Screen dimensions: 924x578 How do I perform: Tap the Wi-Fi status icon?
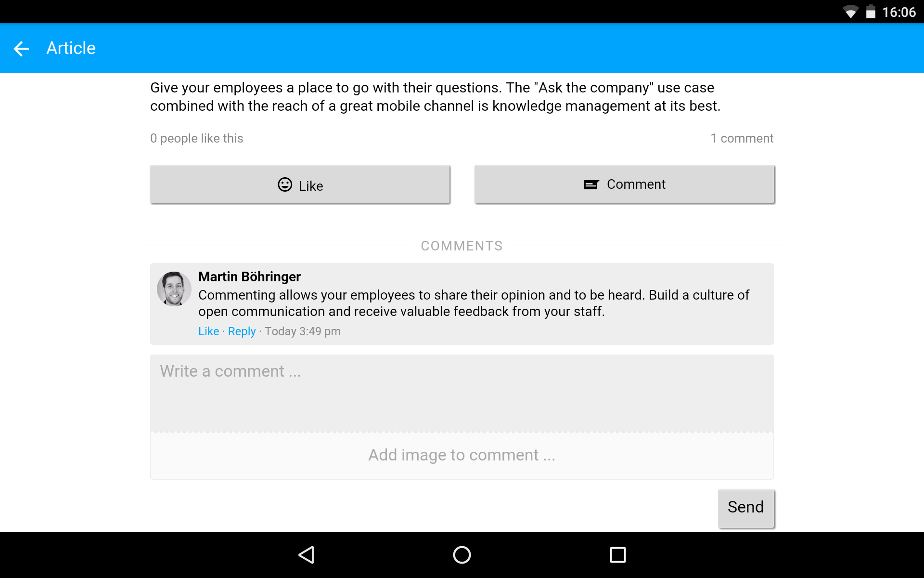click(x=850, y=12)
